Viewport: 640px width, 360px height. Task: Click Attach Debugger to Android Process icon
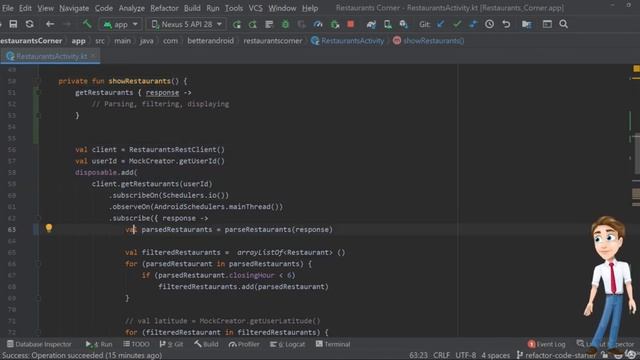coord(335,24)
